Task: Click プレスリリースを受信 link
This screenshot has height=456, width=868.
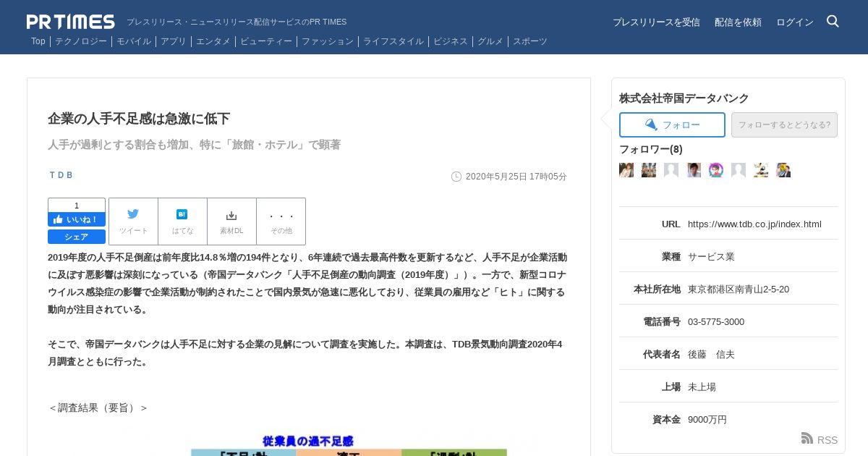Action: point(656,22)
